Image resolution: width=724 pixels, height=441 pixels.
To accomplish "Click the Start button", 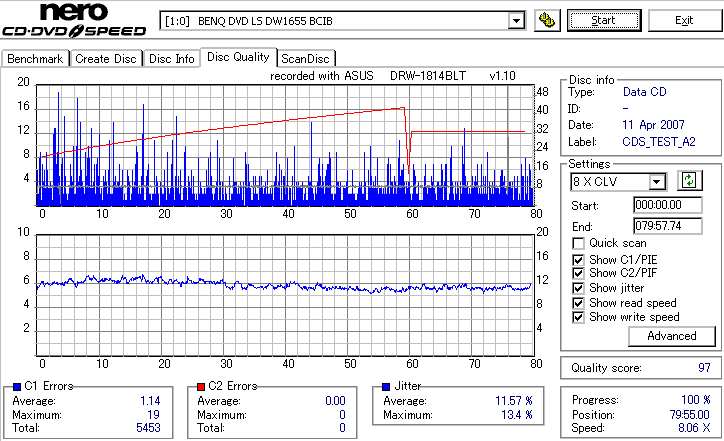I will (604, 20).
